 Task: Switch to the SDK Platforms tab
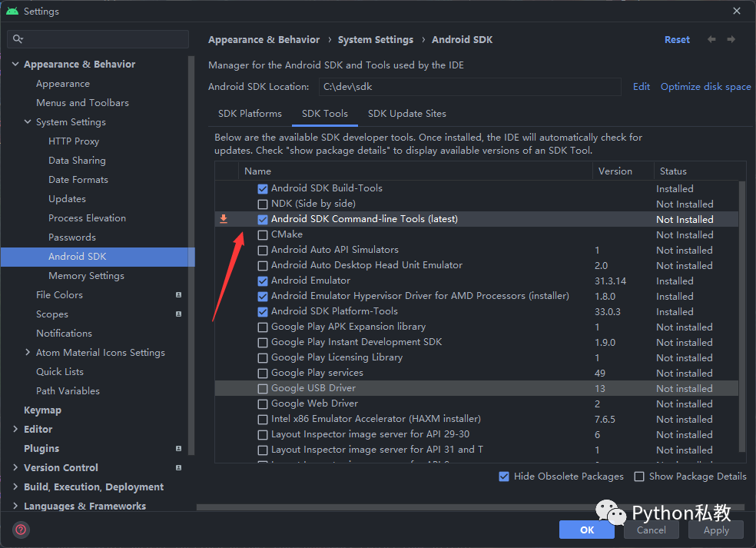250,113
